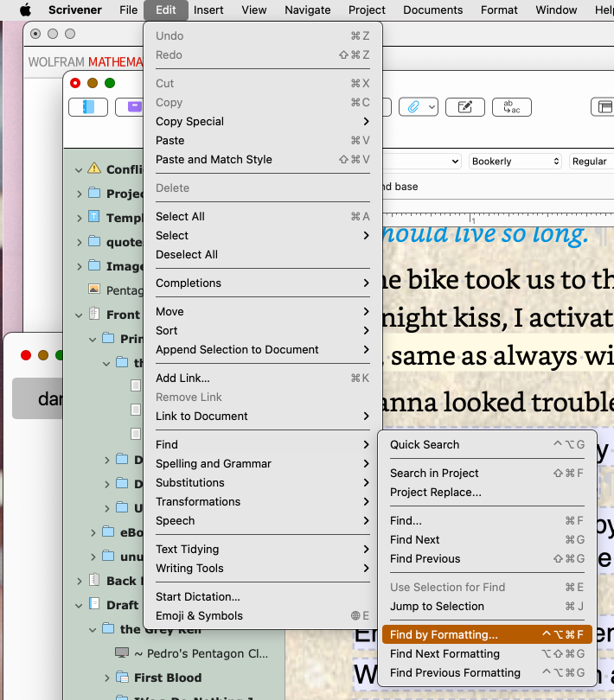This screenshot has width=614, height=700.
Task: Open the Documents menu
Action: point(432,10)
